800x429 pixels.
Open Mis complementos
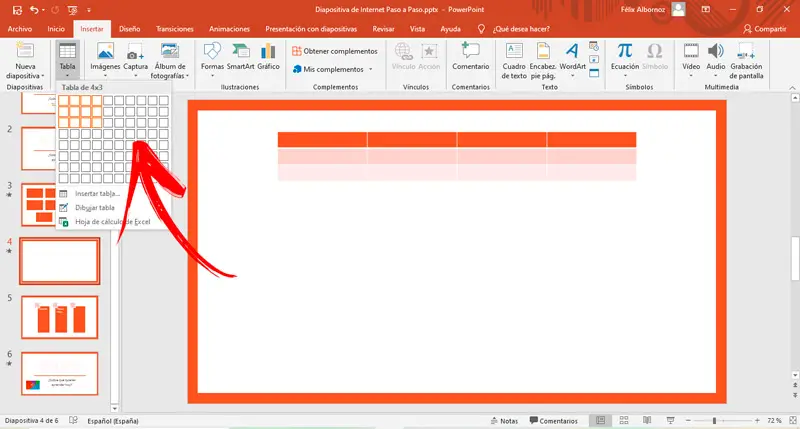pyautogui.click(x=328, y=69)
